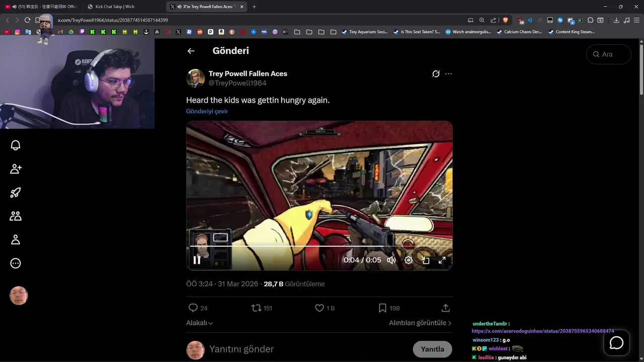Expand the Alakalı sort dropdown

200,323
